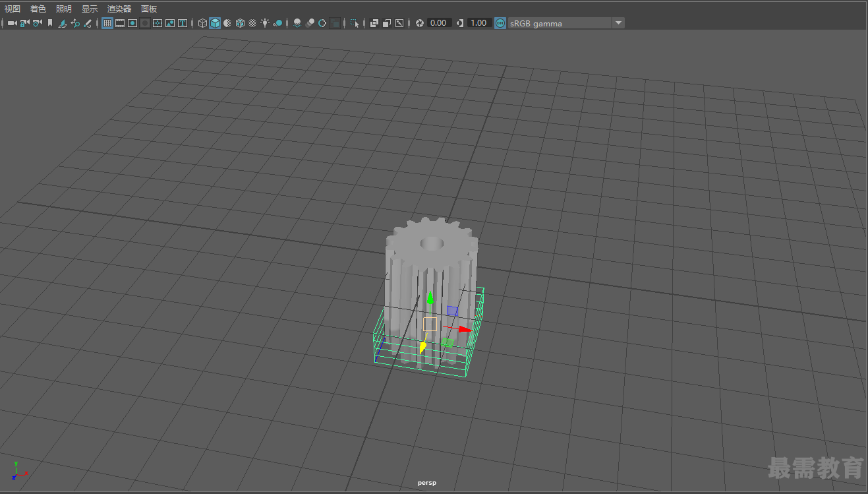Click the Textured checkerboard icon

point(252,23)
